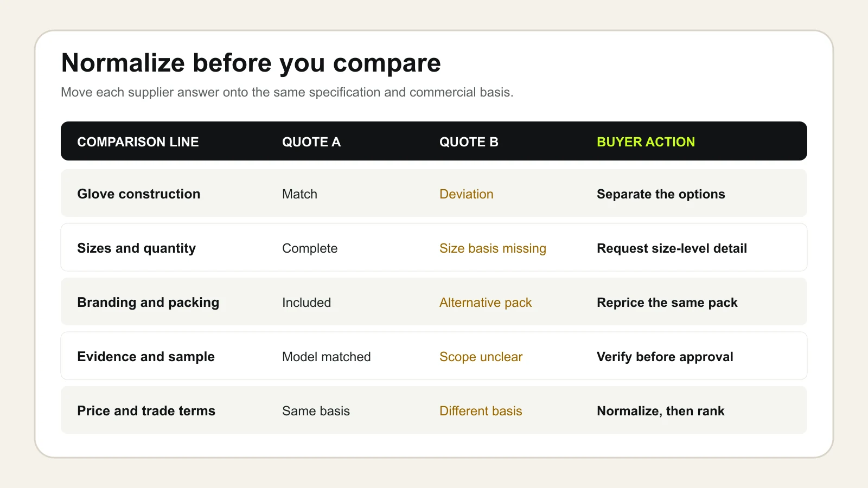868x488 pixels.
Task: Click 'Reprice the same pack' buyer action
Action: tap(667, 303)
